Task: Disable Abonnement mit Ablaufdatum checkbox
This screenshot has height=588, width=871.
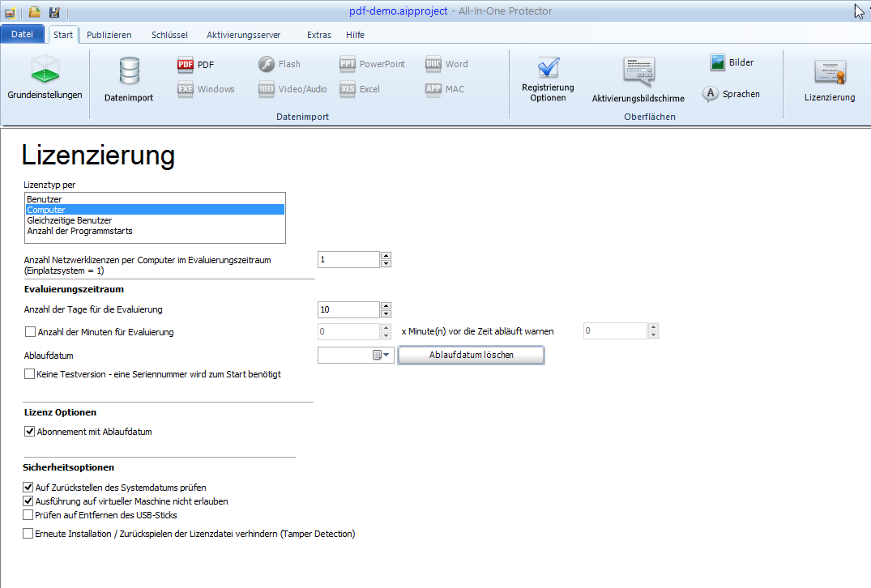Action: click(30, 432)
